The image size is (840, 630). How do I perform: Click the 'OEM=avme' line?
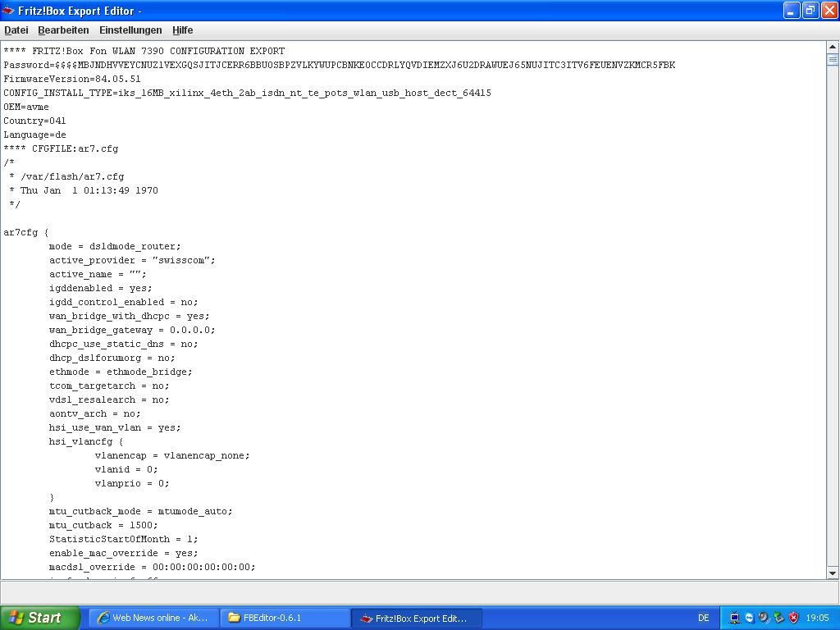pyautogui.click(x=25, y=107)
